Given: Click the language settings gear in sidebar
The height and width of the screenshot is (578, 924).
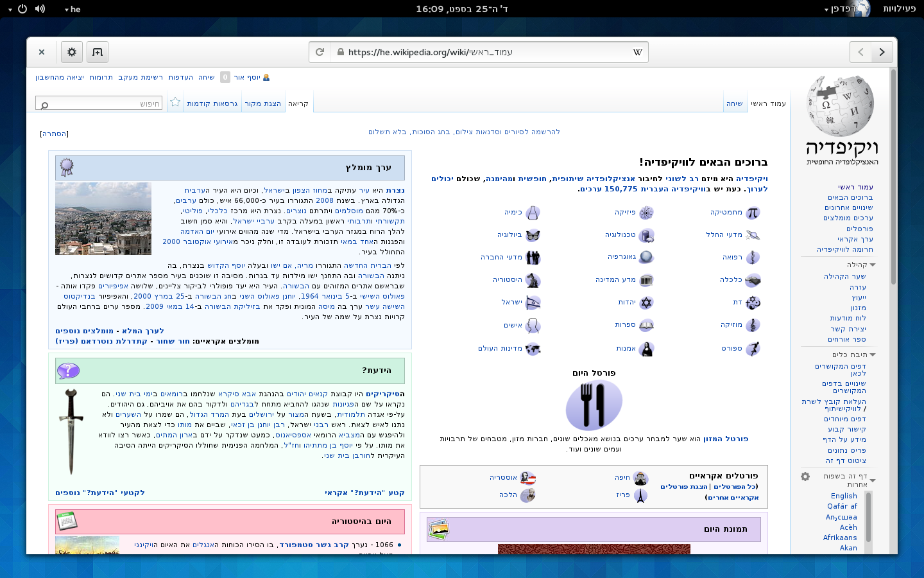Looking at the screenshot, I should pyautogui.click(x=805, y=477).
